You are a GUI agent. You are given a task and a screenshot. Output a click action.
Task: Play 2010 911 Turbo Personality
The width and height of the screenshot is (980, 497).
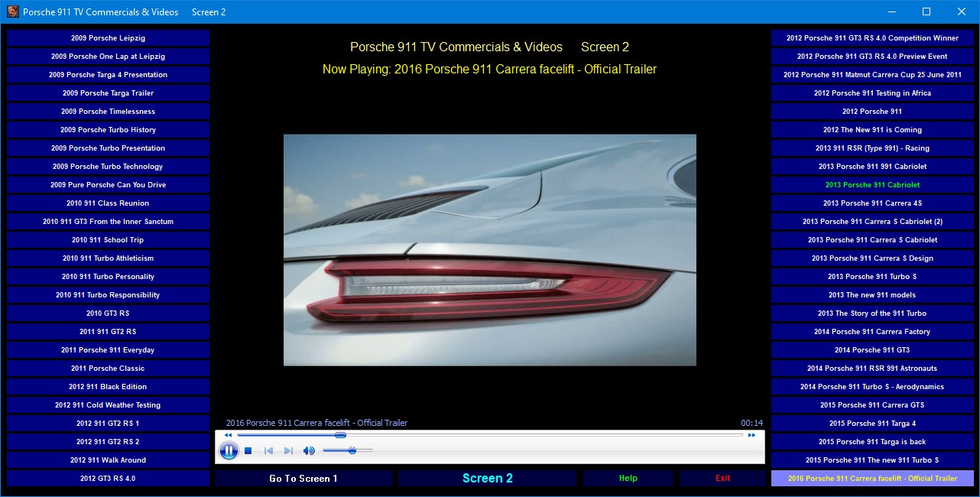108,277
